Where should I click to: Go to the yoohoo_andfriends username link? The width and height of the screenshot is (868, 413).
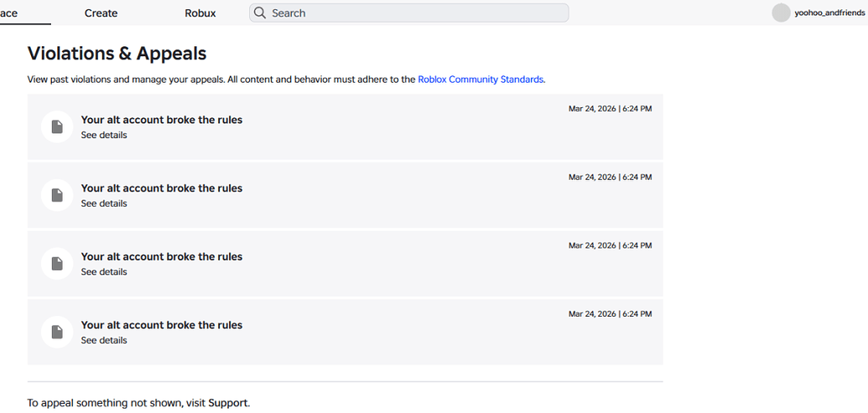(829, 13)
